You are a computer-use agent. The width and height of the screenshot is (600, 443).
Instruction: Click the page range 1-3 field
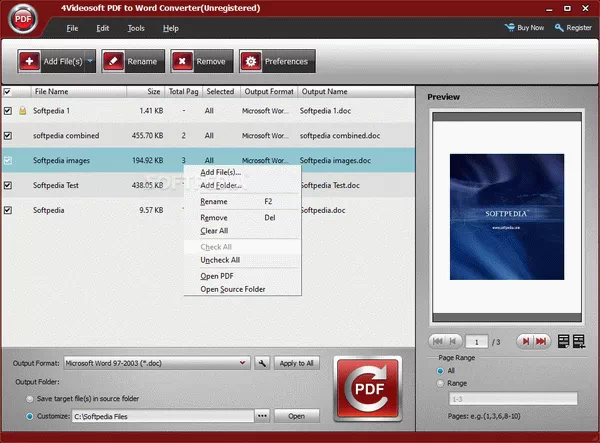point(513,399)
